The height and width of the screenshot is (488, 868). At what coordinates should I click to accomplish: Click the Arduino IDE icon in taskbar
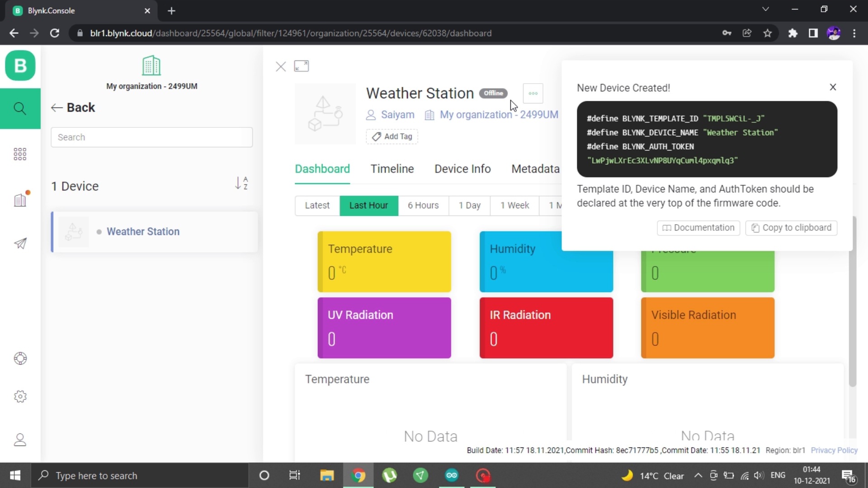452,475
